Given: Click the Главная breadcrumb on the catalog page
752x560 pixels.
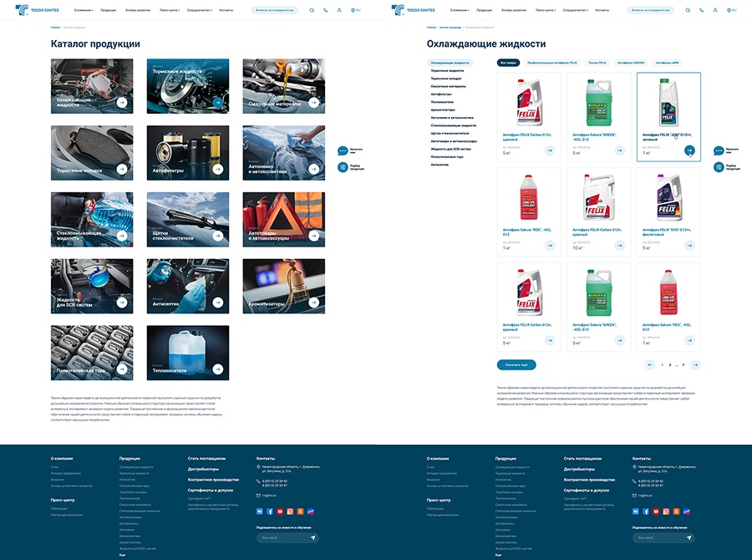Looking at the screenshot, I should tap(56, 28).
